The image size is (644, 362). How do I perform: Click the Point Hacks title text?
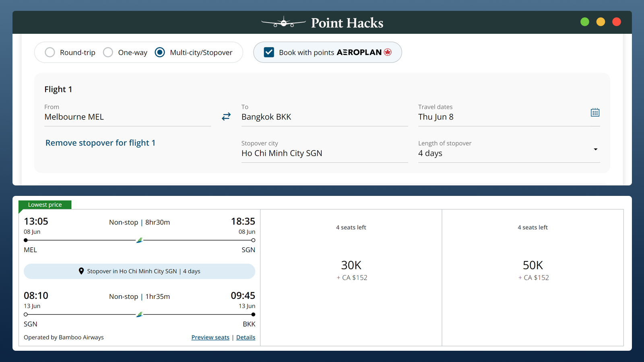pos(347,23)
